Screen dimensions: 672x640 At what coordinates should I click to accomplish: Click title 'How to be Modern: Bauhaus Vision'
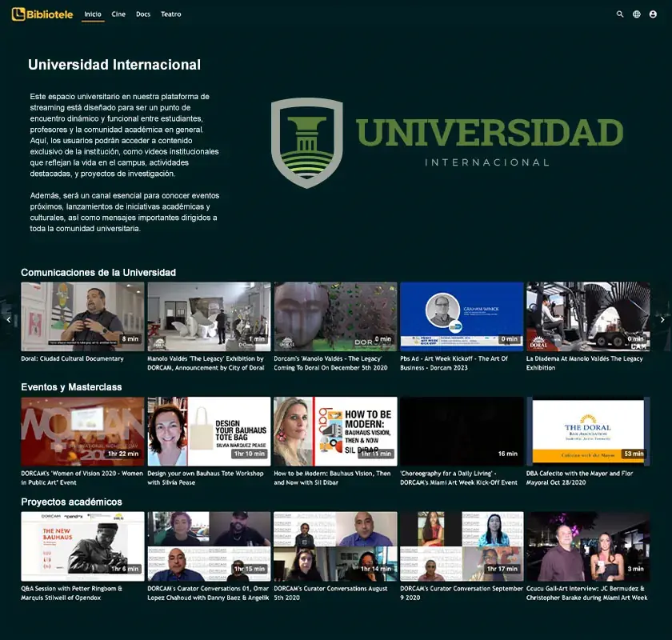[332, 478]
